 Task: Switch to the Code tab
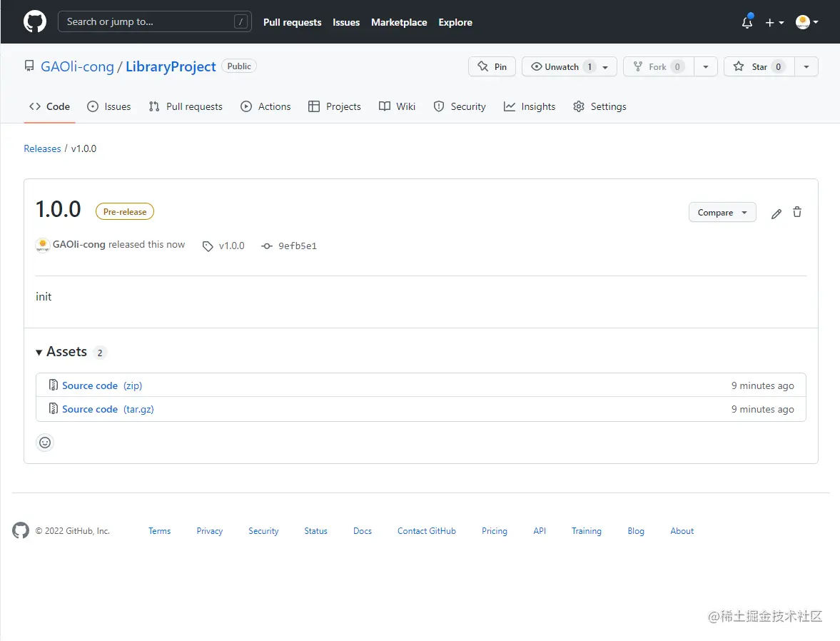coord(49,106)
